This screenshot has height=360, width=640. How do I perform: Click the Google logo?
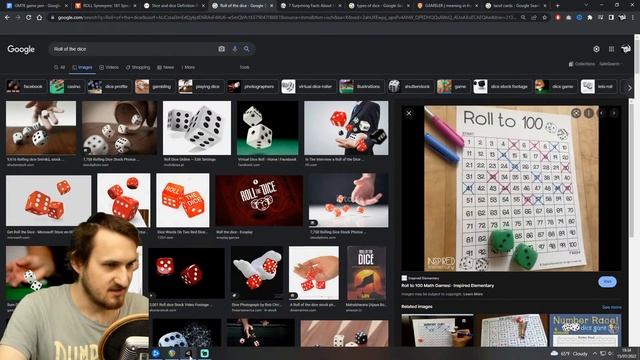point(21,49)
